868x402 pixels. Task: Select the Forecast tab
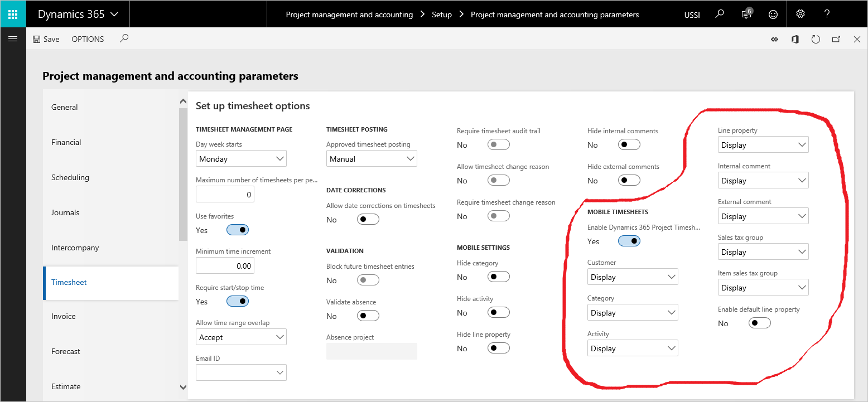(x=111, y=351)
